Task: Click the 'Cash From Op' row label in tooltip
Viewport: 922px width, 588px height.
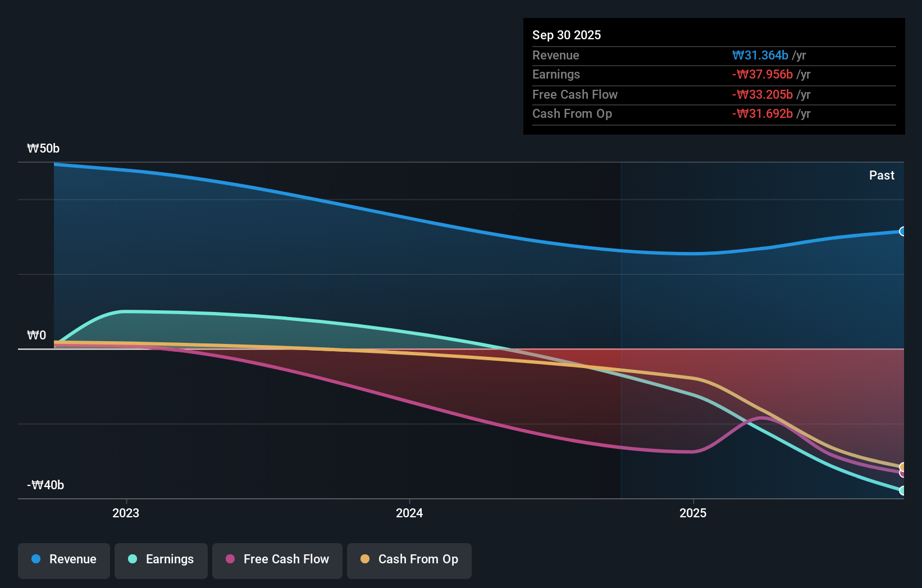Action: pos(572,114)
